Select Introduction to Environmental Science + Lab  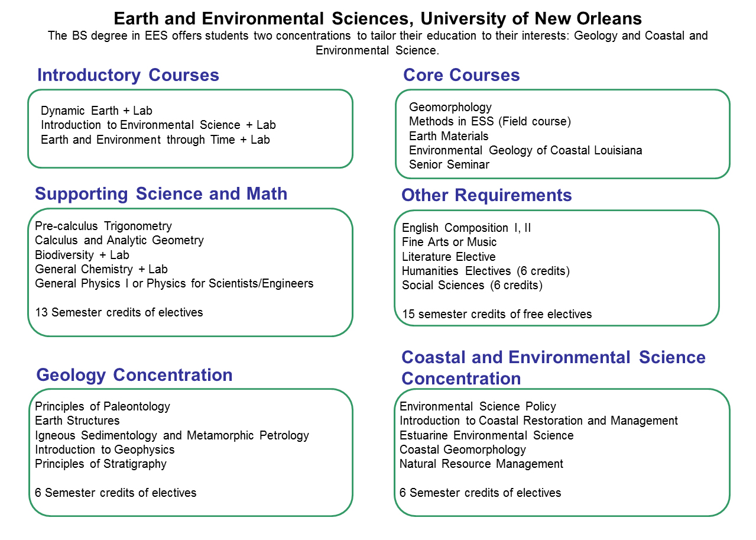158,125
